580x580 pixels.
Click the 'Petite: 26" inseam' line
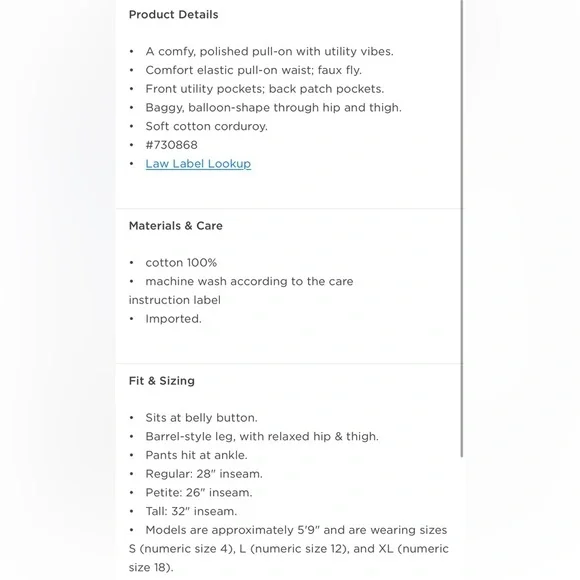[199, 493]
